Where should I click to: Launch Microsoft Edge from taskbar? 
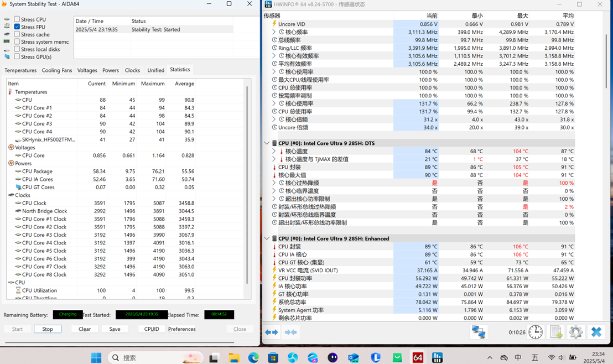pos(253,357)
